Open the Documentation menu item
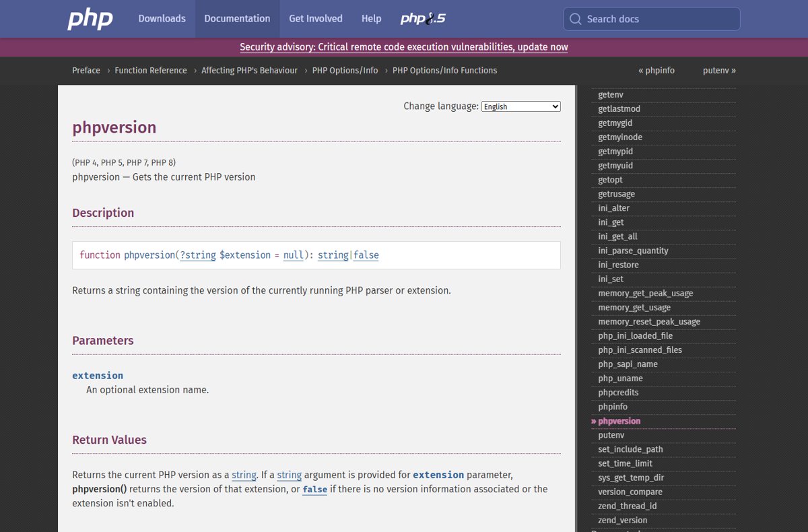Image resolution: width=808 pixels, height=532 pixels. tap(237, 19)
